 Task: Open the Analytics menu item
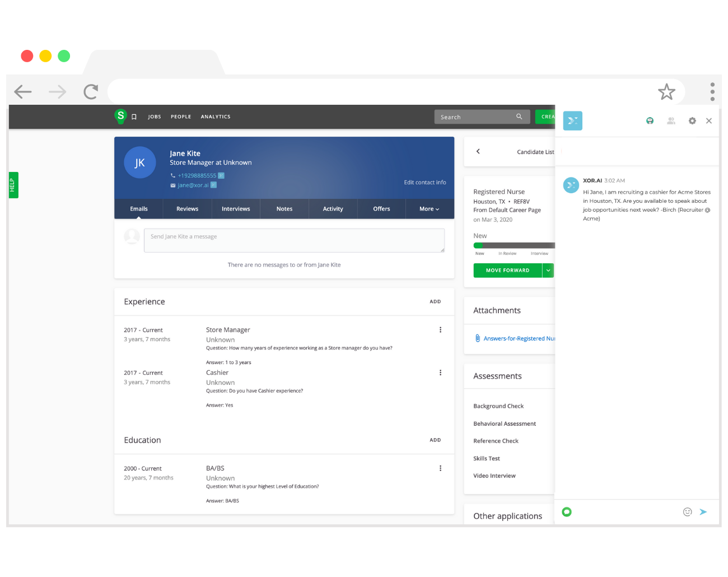(x=216, y=117)
